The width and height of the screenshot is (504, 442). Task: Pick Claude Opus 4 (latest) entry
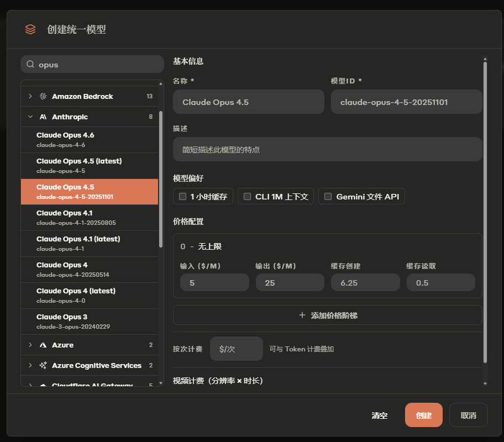pos(90,296)
